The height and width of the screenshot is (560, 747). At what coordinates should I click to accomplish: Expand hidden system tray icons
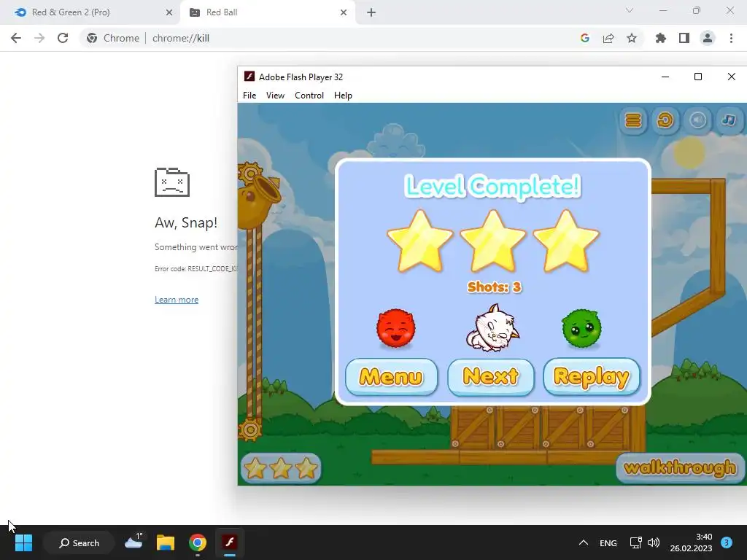(583, 542)
